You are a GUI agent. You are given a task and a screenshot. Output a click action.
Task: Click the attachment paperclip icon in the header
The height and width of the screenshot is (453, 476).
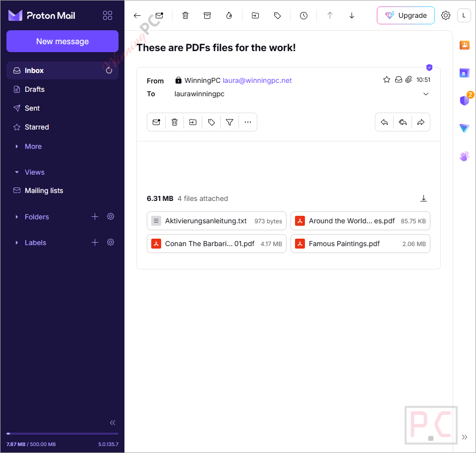pos(409,79)
